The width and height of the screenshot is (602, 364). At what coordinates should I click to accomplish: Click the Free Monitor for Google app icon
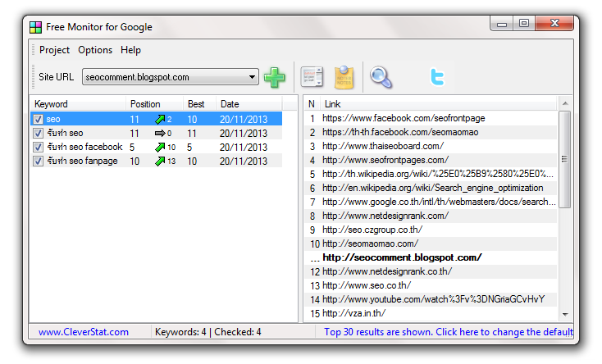point(36,27)
